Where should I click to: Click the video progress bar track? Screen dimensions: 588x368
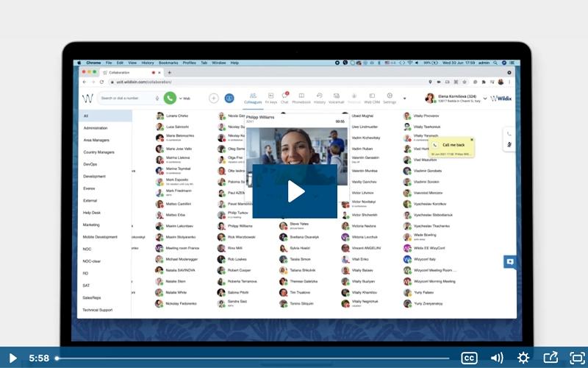(x=253, y=358)
